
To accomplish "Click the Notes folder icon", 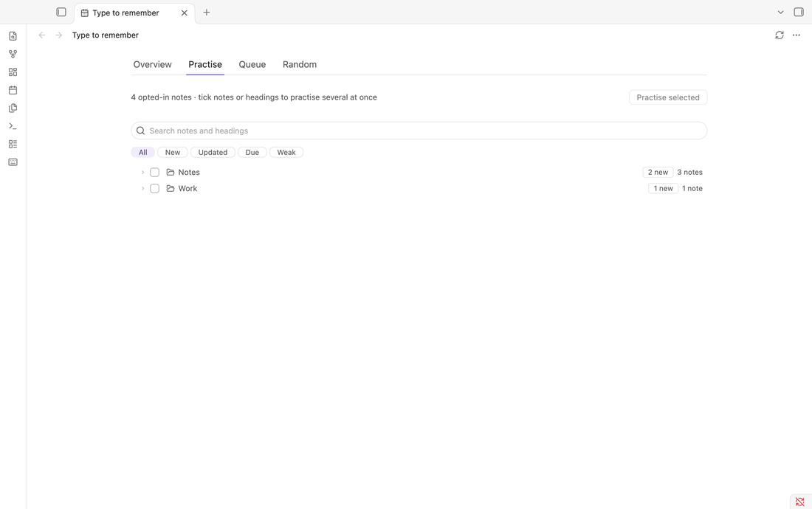I will click(x=171, y=173).
